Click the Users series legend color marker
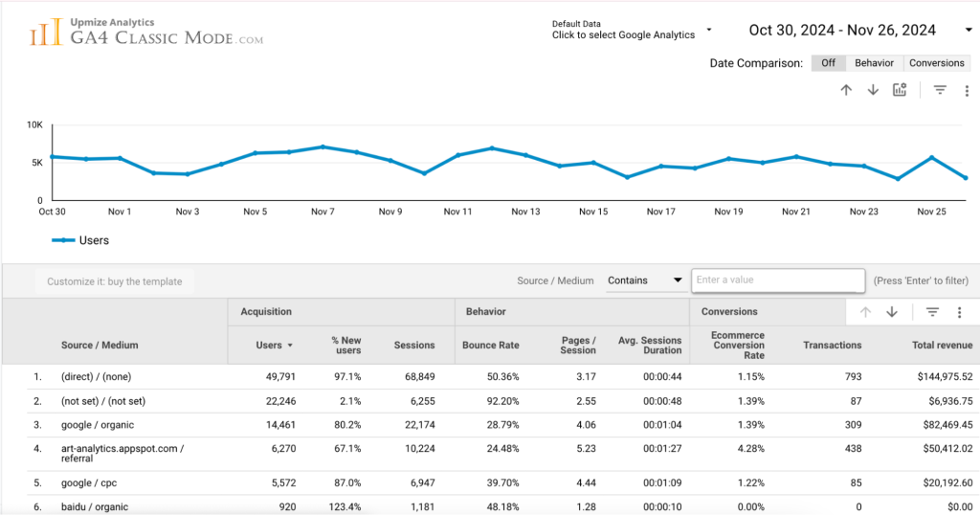This screenshot has width=980, height=515. point(63,240)
